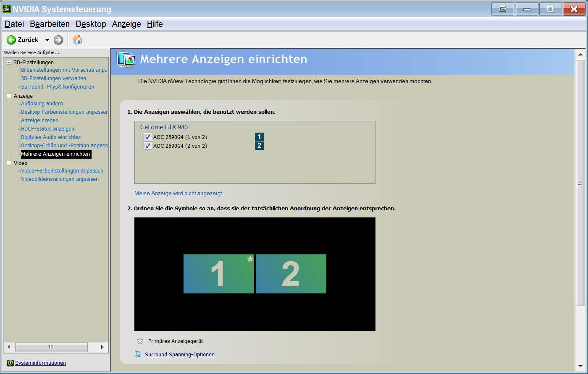This screenshot has width=588, height=374.
Task: Select Bildeinstellungen mit Vorschau anpassen
Action: pyautogui.click(x=64, y=70)
